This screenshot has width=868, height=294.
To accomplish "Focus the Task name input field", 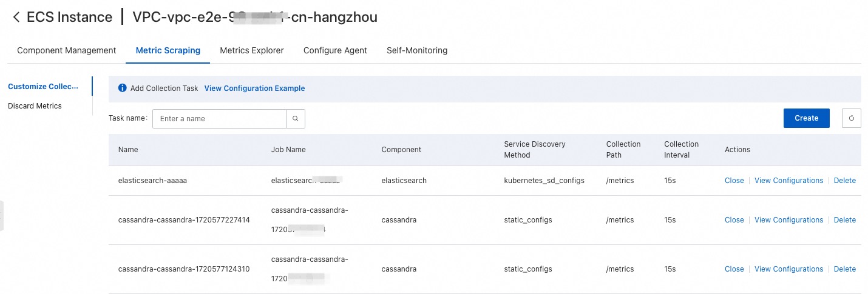I will [219, 119].
